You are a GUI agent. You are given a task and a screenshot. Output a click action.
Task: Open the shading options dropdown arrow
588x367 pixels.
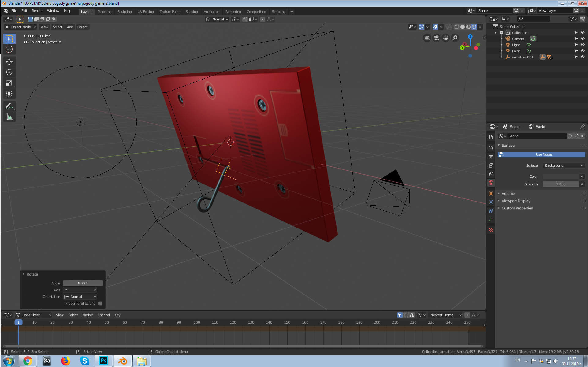click(x=480, y=27)
